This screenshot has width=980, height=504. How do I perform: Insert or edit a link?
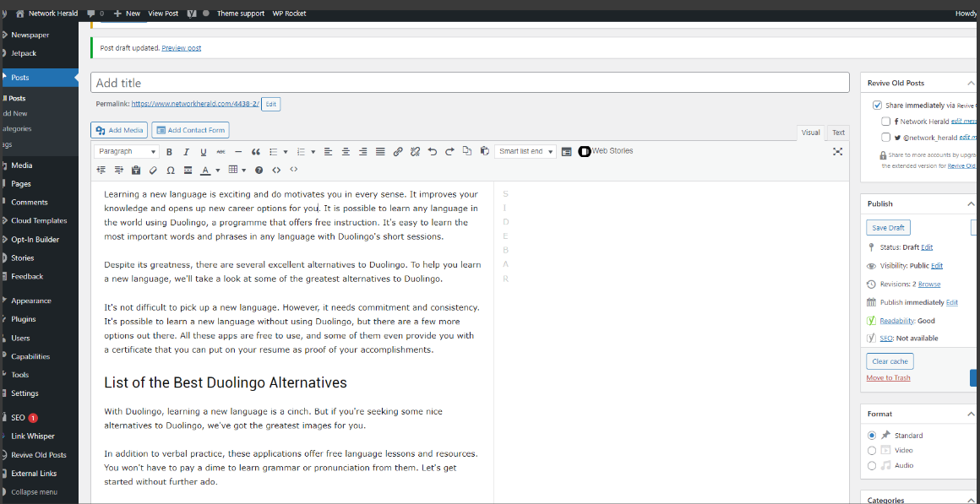398,151
